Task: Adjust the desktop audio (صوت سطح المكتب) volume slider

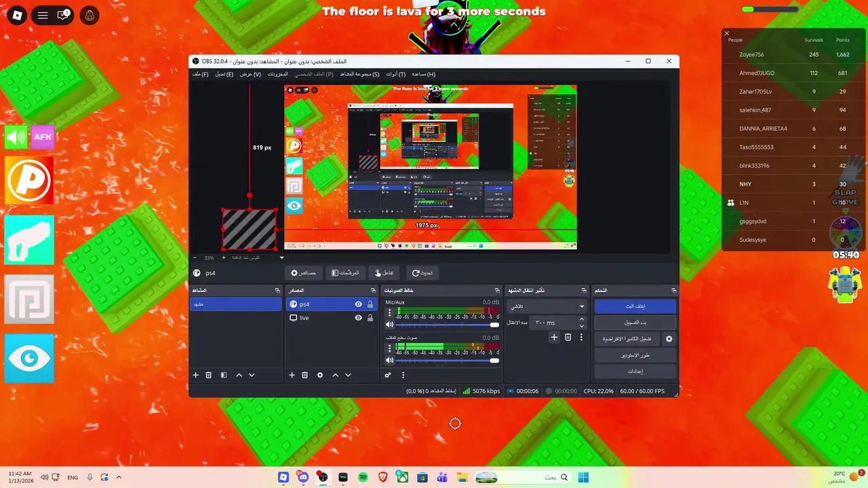Action: 448,360
